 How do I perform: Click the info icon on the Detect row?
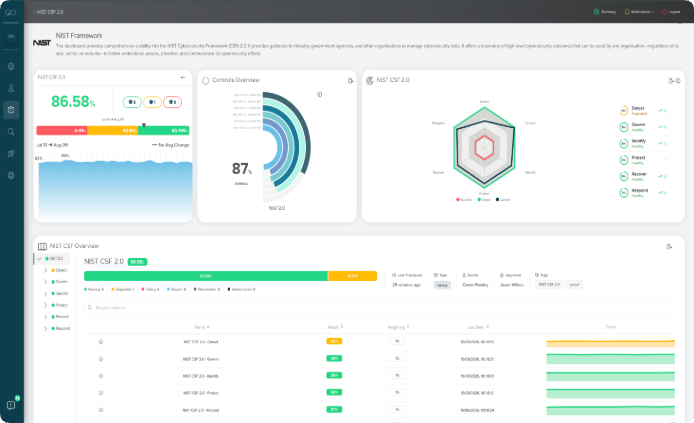coord(101,342)
